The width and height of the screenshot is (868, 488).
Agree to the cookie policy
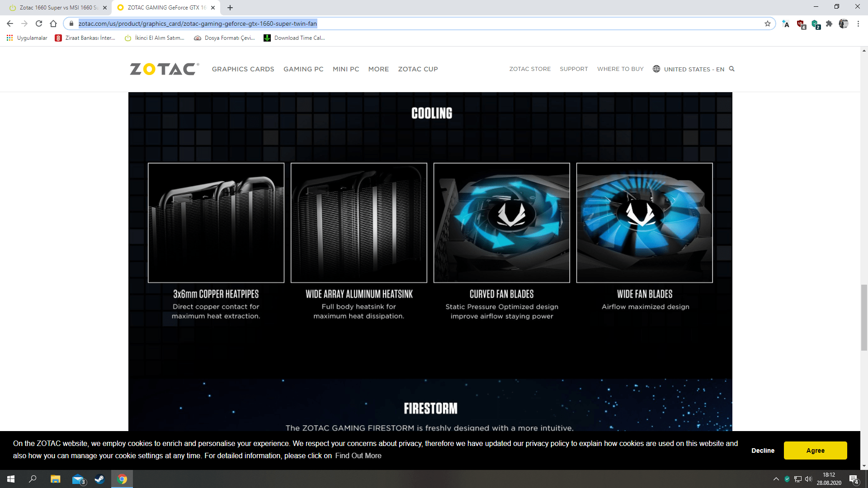[815, 450]
